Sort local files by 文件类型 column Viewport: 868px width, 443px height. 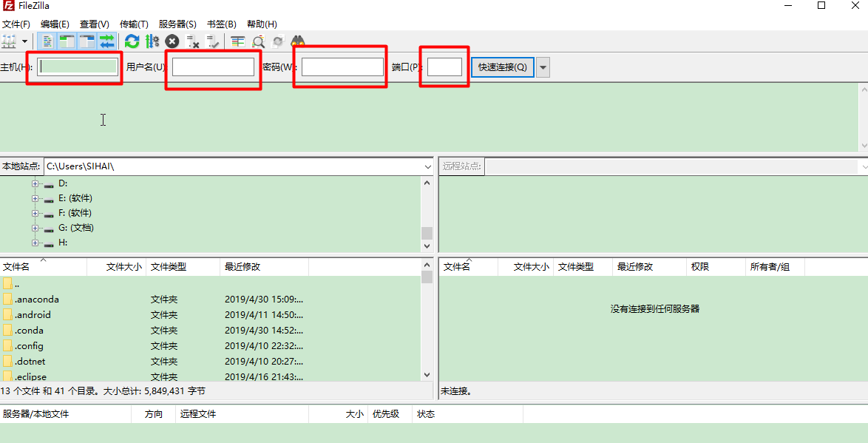pos(183,267)
